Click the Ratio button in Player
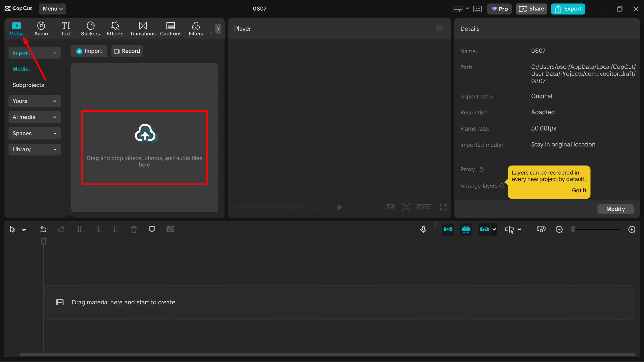The width and height of the screenshot is (644, 362). point(424,207)
